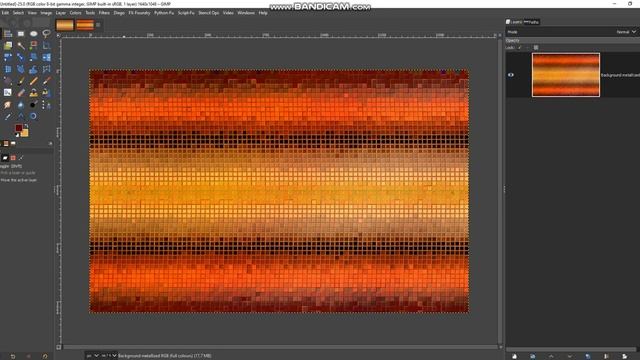Swap foreground and background colors
640x360 pixels.
click(27, 126)
